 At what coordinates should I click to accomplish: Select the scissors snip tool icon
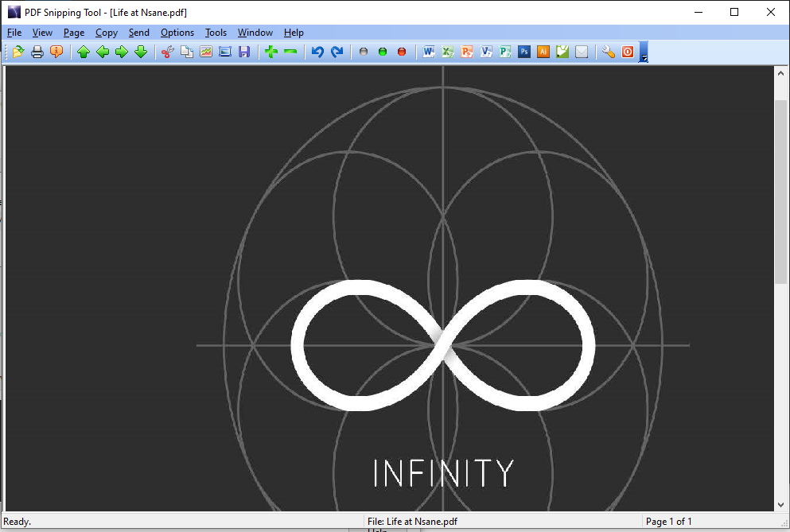(x=168, y=52)
